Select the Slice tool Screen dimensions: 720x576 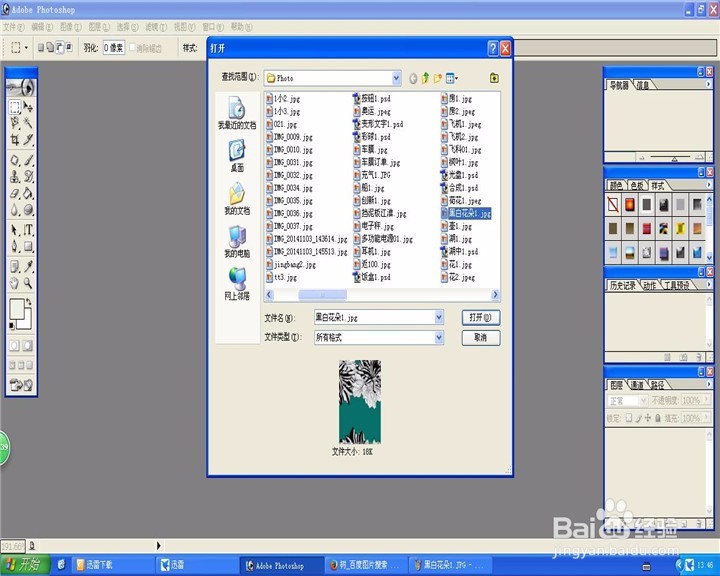pyautogui.click(x=28, y=139)
